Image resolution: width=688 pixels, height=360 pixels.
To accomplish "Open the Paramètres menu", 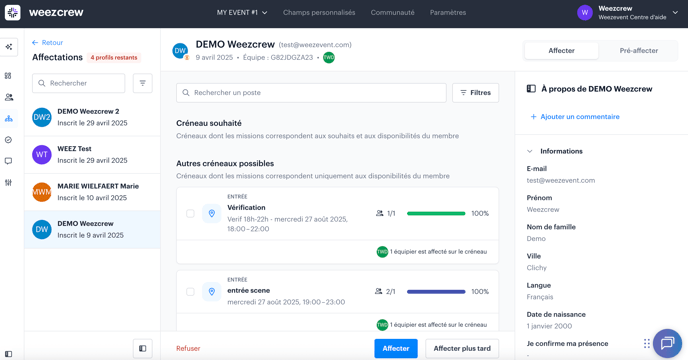I will 448,13.
